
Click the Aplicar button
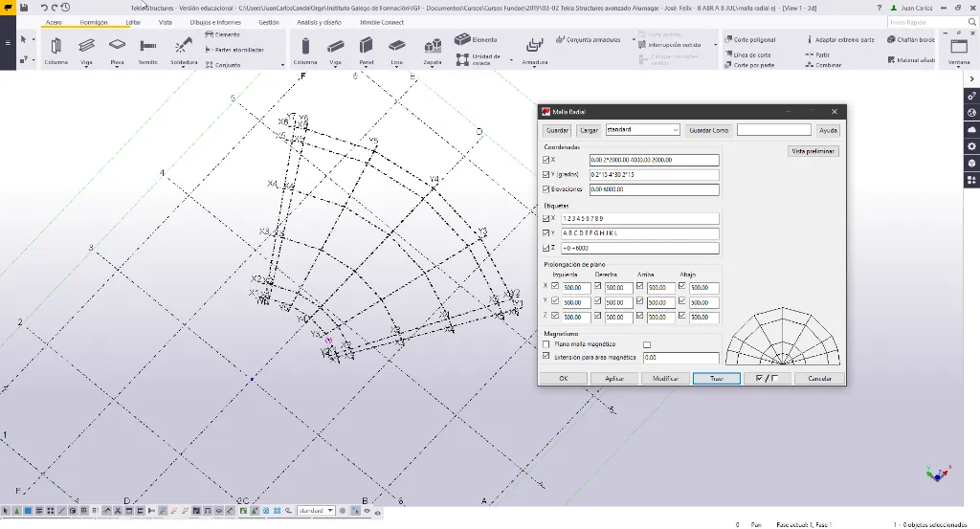point(614,379)
